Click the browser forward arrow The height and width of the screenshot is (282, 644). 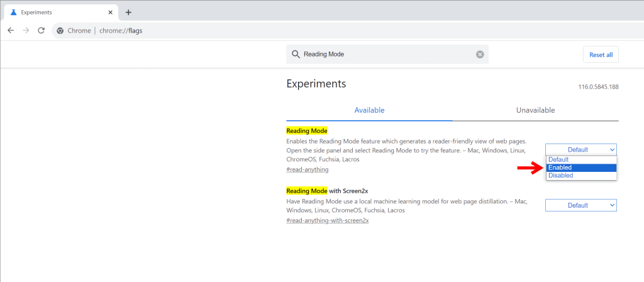pos(26,30)
